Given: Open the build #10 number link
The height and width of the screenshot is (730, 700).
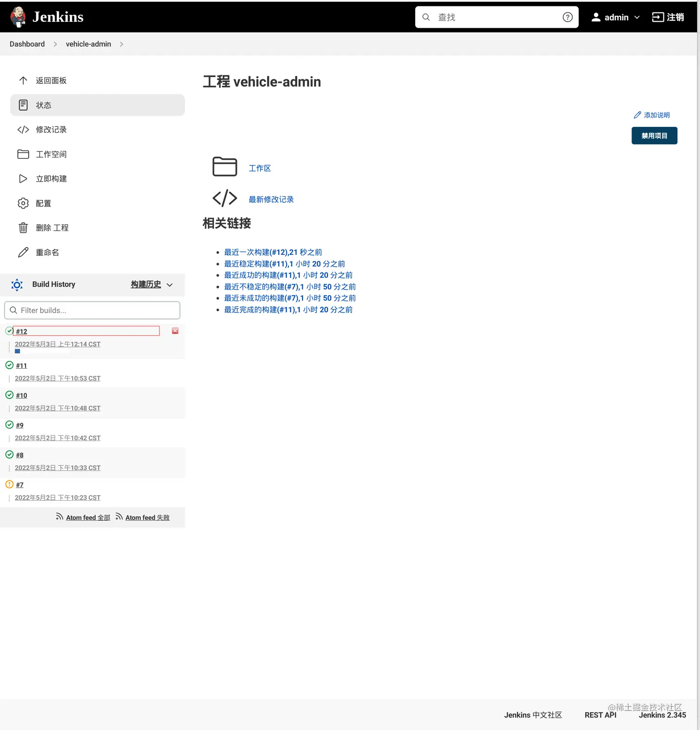Looking at the screenshot, I should point(22,396).
